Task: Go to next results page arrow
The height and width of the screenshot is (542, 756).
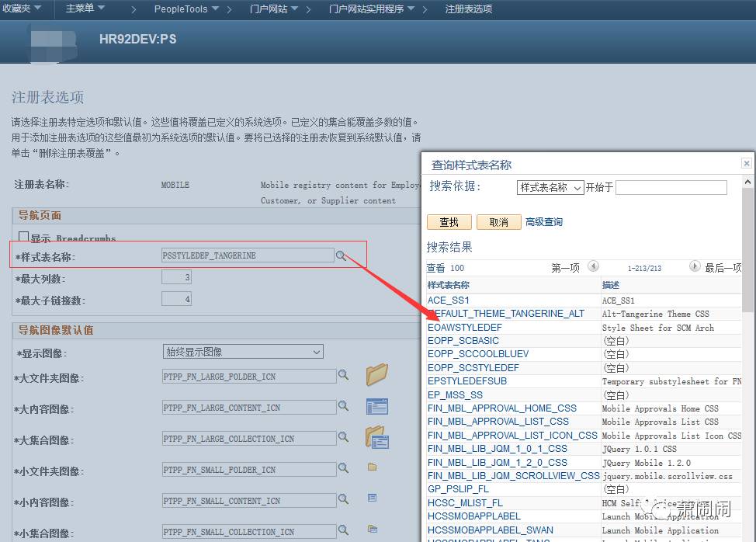Action: 695,266
